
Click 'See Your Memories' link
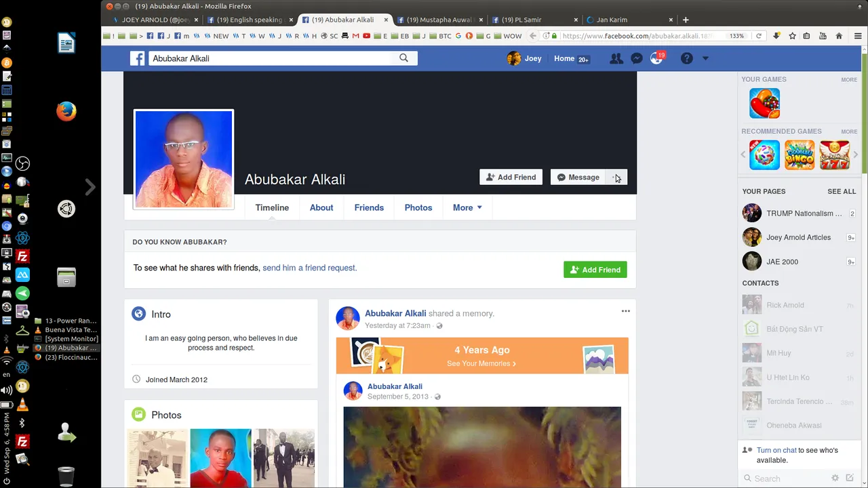click(481, 363)
